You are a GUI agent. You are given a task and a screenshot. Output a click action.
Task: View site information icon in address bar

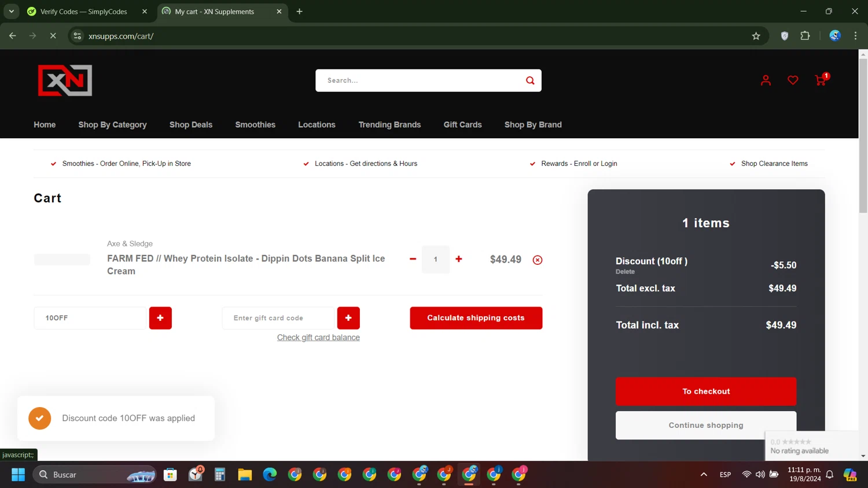click(x=77, y=36)
